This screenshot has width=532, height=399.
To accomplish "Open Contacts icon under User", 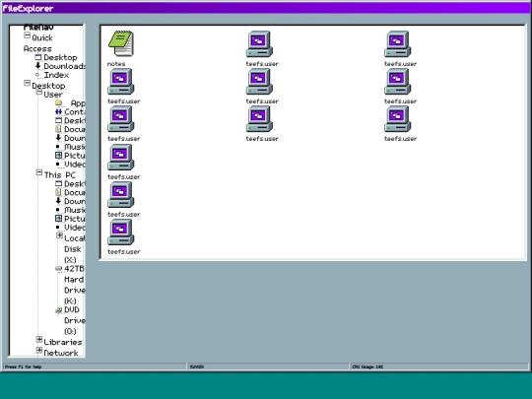I will pyautogui.click(x=58, y=111).
